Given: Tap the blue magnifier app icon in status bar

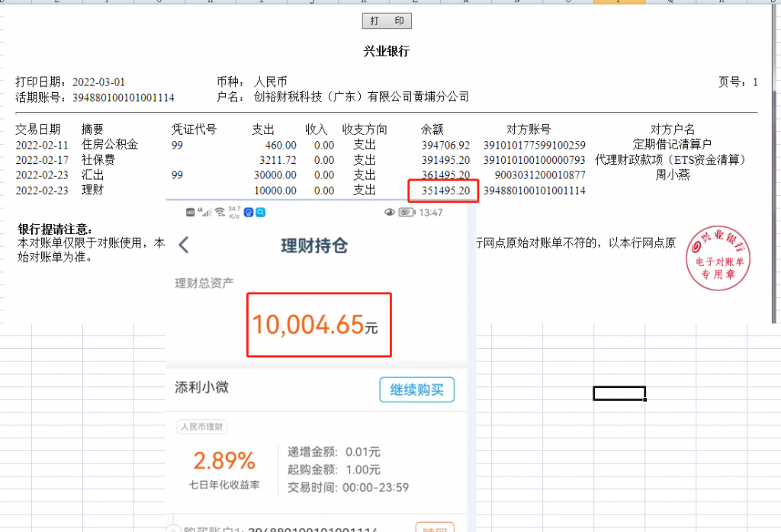Looking at the screenshot, I should (x=260, y=213).
